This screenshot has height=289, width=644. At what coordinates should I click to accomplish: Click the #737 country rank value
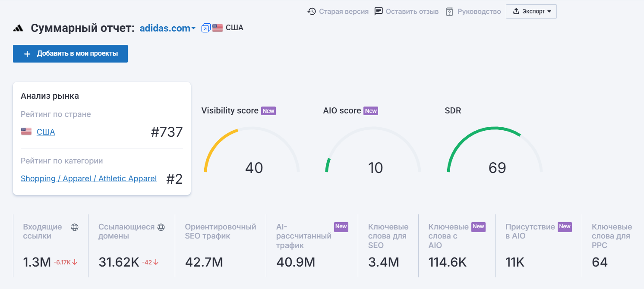(167, 132)
